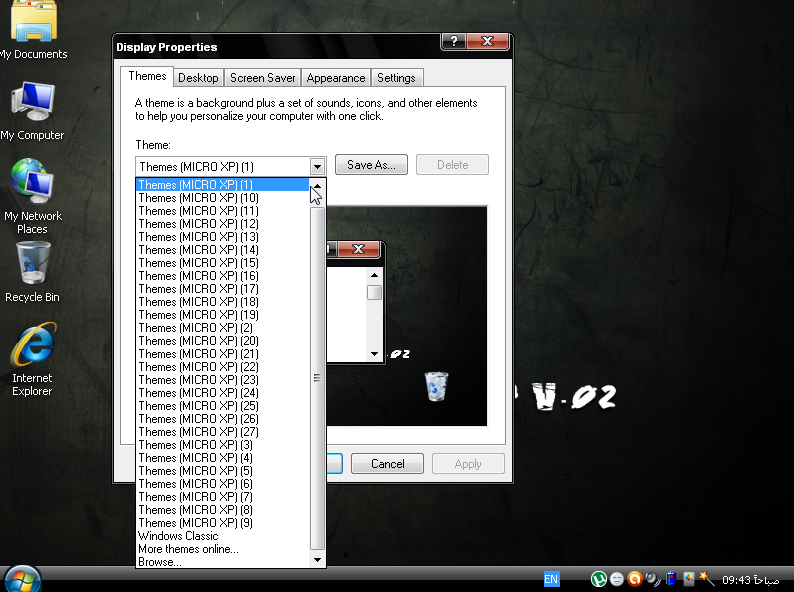The image size is (794, 592).
Task: Click the colorful tile tray icon
Action: pyautogui.click(x=689, y=579)
